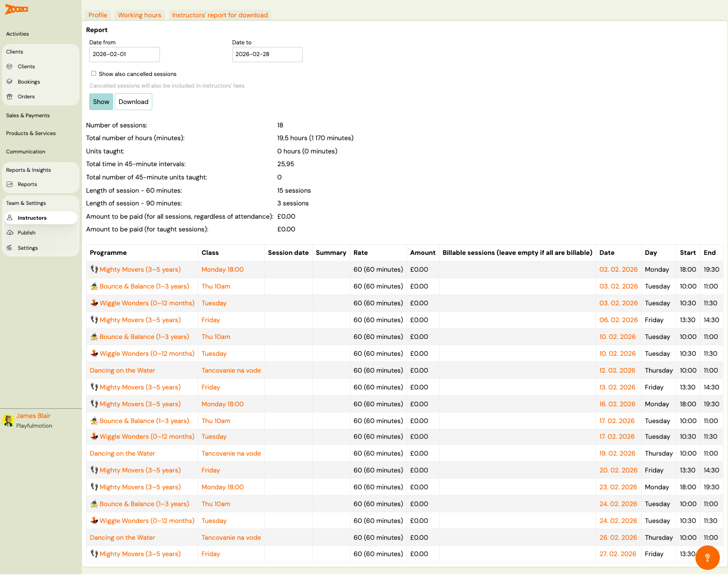
Task: Open Publish via its cloud icon
Action: tap(10, 233)
